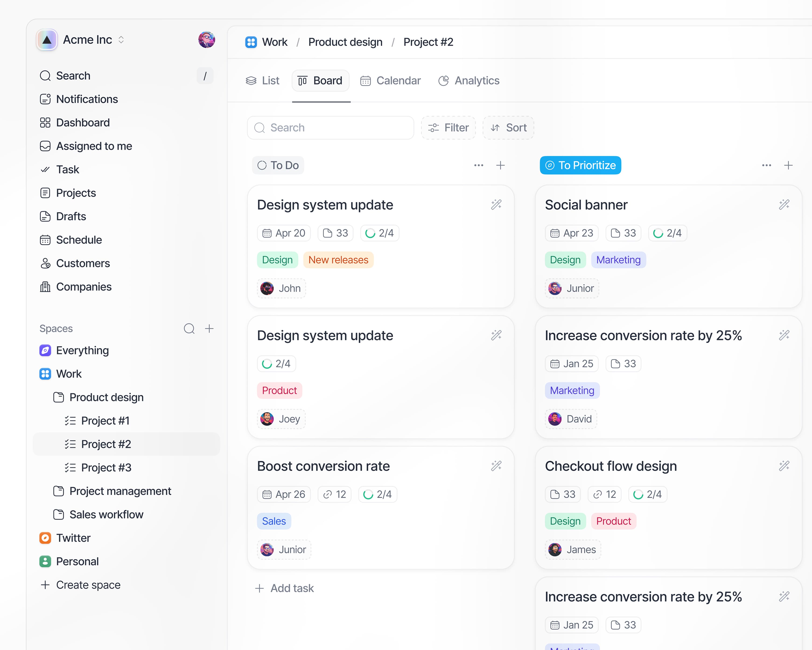Click Work in the breadcrumb

tap(266, 42)
